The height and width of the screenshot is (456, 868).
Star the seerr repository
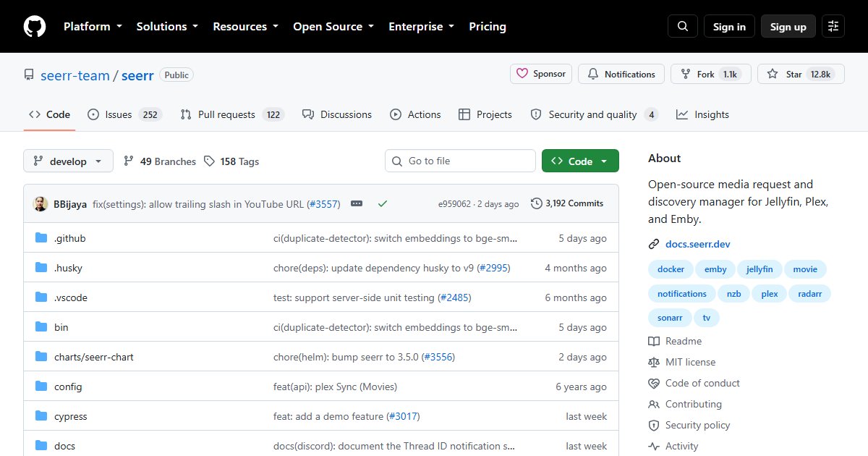coord(801,74)
